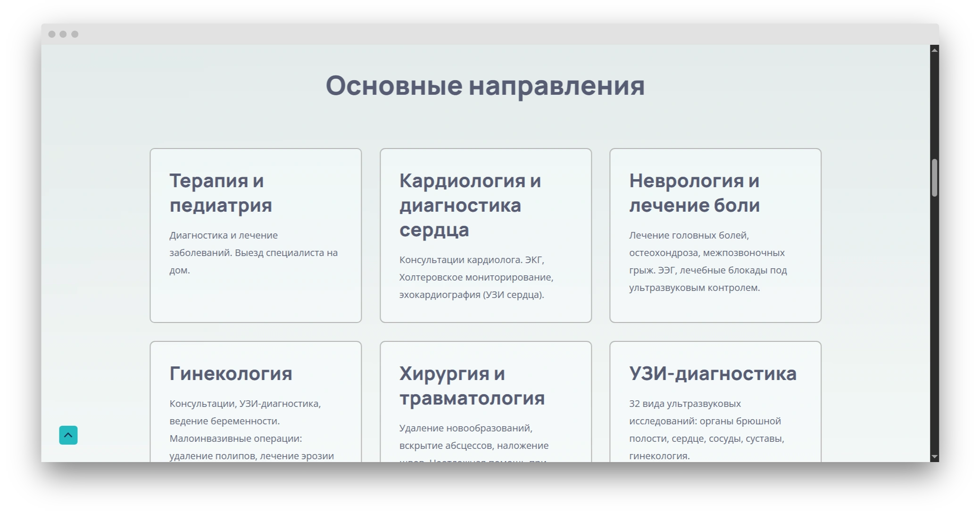Click the scrollbar up arrow
Screen dimensions: 980x521
[x=934, y=50]
